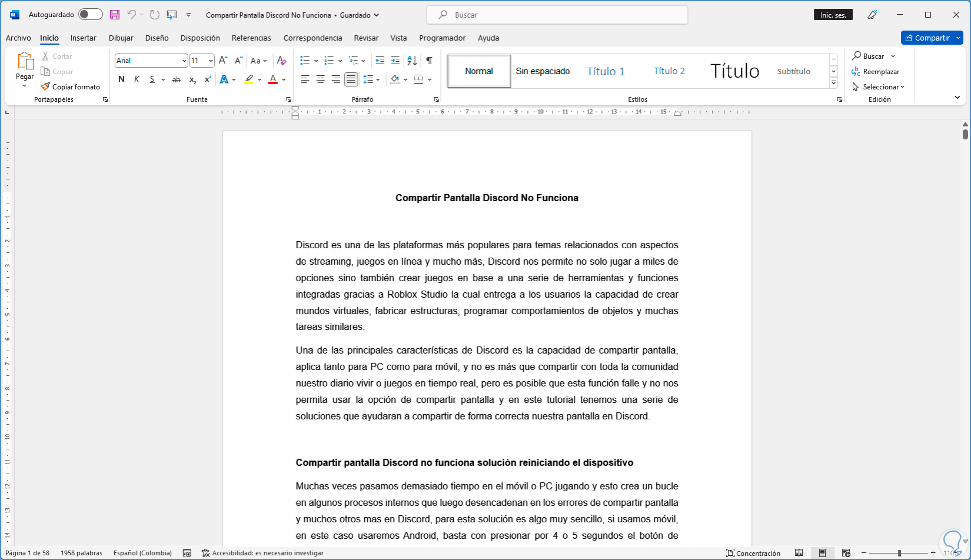971x560 pixels.
Task: Expand the styles gallery with the More arrow
Action: tap(833, 83)
